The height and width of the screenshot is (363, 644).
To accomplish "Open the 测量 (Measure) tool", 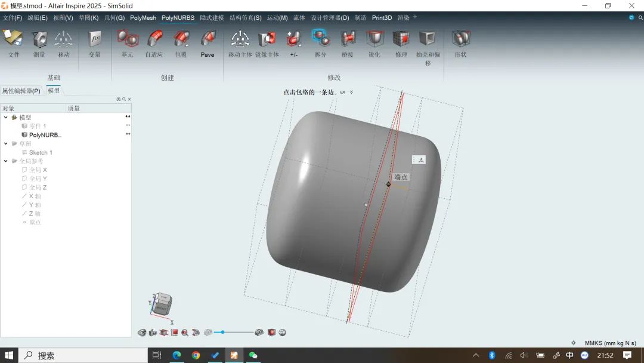I will pos(39,40).
